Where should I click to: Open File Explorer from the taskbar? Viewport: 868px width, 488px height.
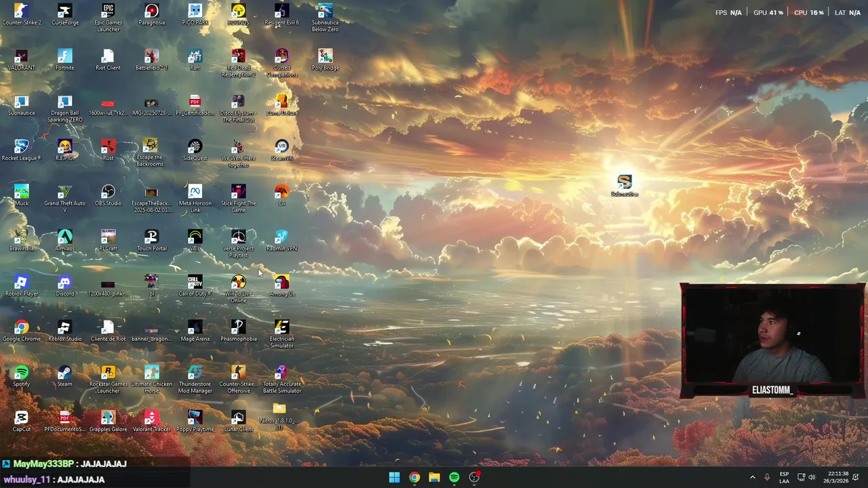click(x=434, y=477)
